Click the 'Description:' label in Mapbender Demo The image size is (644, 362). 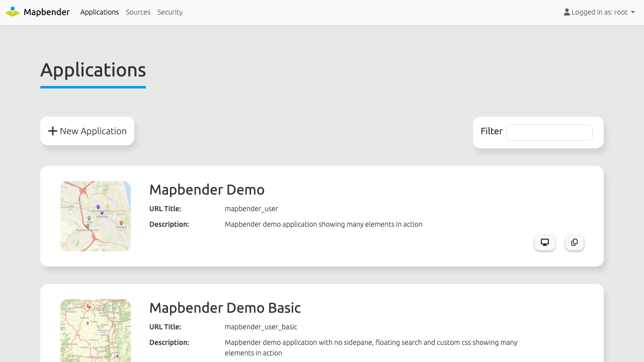pyautogui.click(x=169, y=224)
